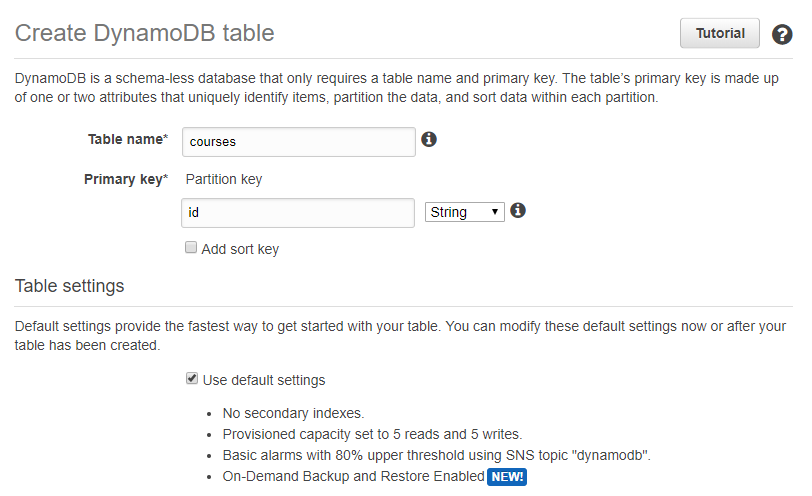Click the "Table settings" section heading
The height and width of the screenshot is (496, 812).
point(69,286)
